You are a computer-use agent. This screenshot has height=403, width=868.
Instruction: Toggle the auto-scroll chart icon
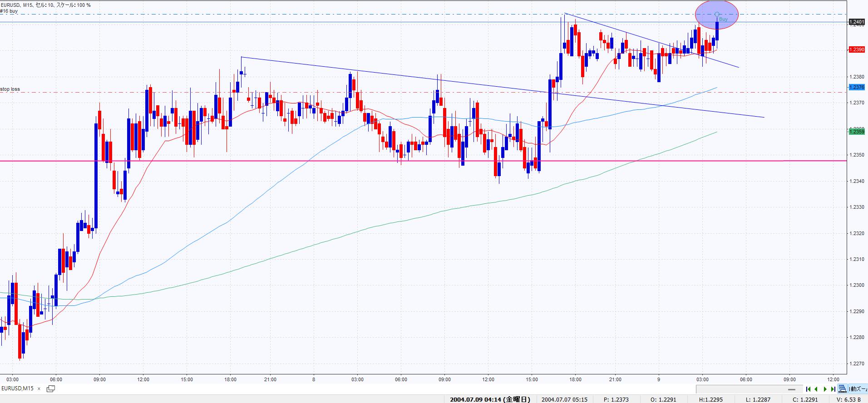tap(842, 389)
